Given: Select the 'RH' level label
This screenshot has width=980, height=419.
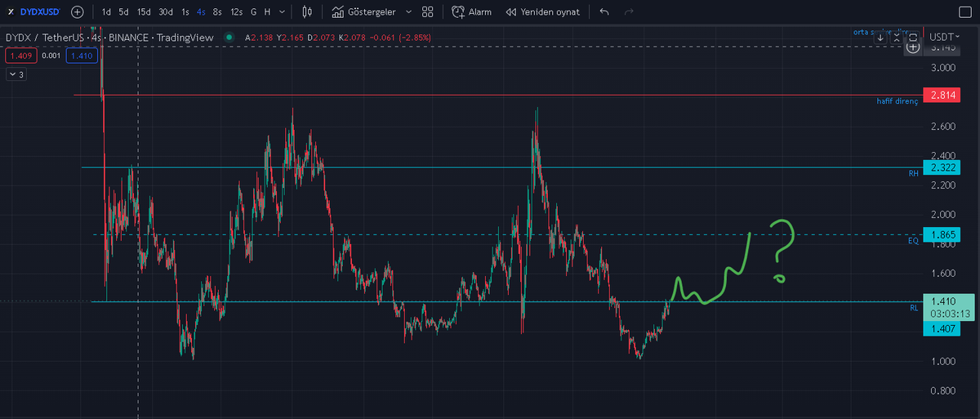Looking at the screenshot, I should [913, 173].
